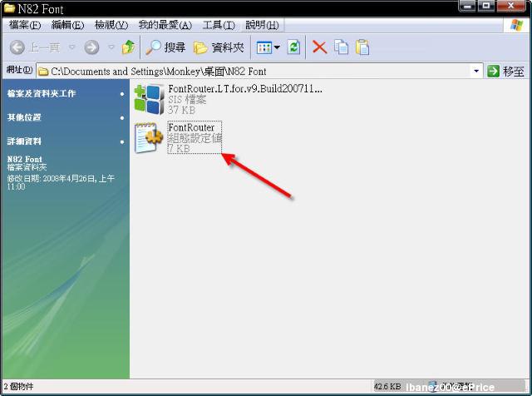Toggle the Folders (資料夾) pane
The height and width of the screenshot is (396, 532).
click(x=219, y=47)
